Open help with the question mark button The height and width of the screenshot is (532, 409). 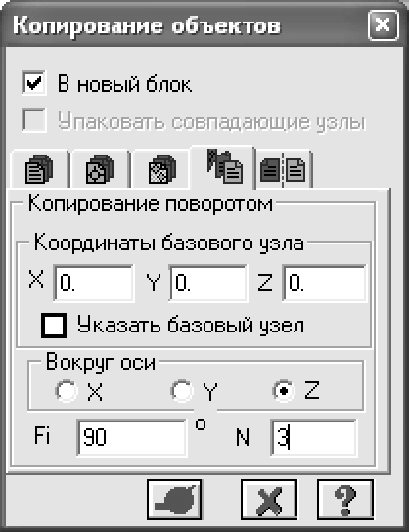coord(345,500)
